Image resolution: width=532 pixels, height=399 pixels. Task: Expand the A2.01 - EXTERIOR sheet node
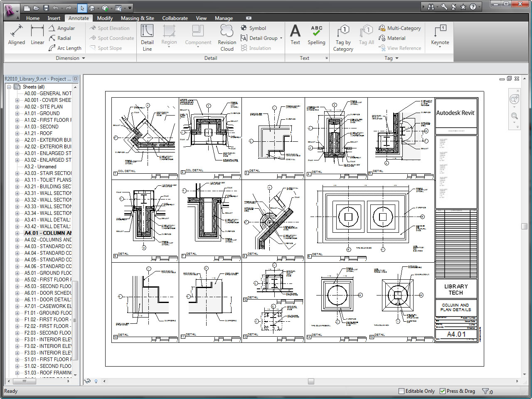point(17,140)
